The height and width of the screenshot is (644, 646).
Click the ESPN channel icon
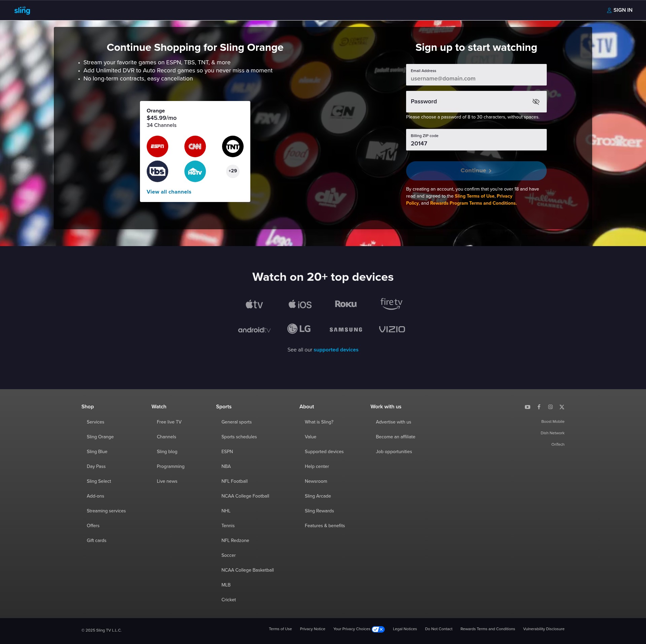click(x=157, y=146)
